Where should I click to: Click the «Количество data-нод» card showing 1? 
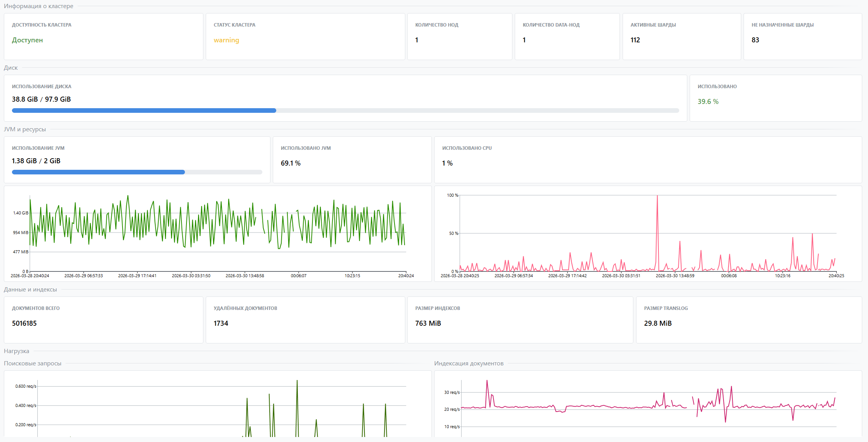pos(567,37)
